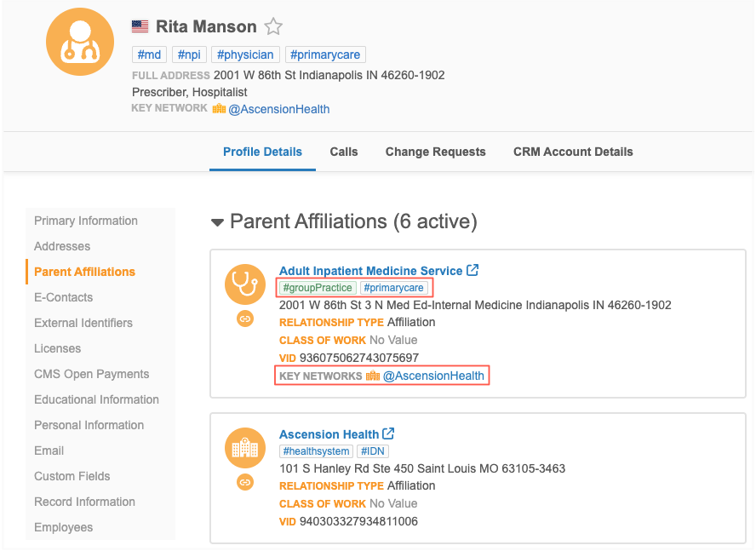Collapse the Parent Affiliations section
Viewport: 756px width, 551px height.
point(217,222)
